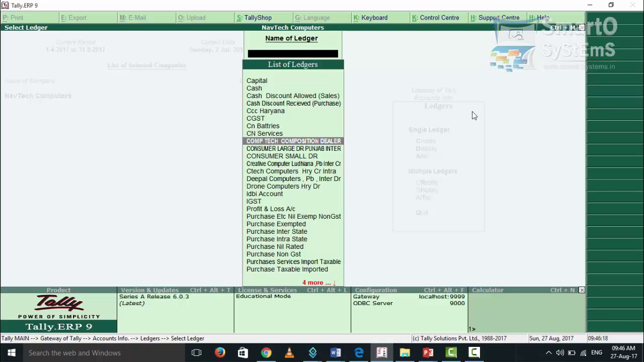Screen dimensions: 644x362
Task: Click the Tally.ERP 9 taskbar icon
Action: click(382, 352)
